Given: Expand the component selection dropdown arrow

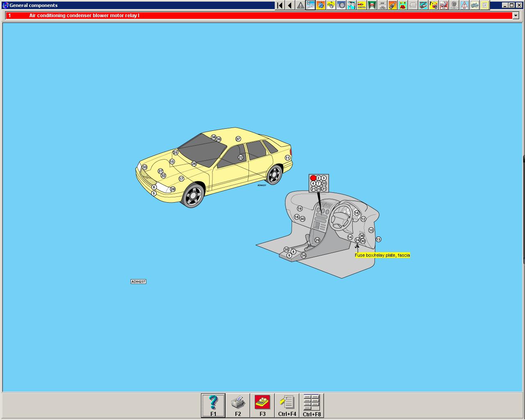Looking at the screenshot, I should (516, 16).
